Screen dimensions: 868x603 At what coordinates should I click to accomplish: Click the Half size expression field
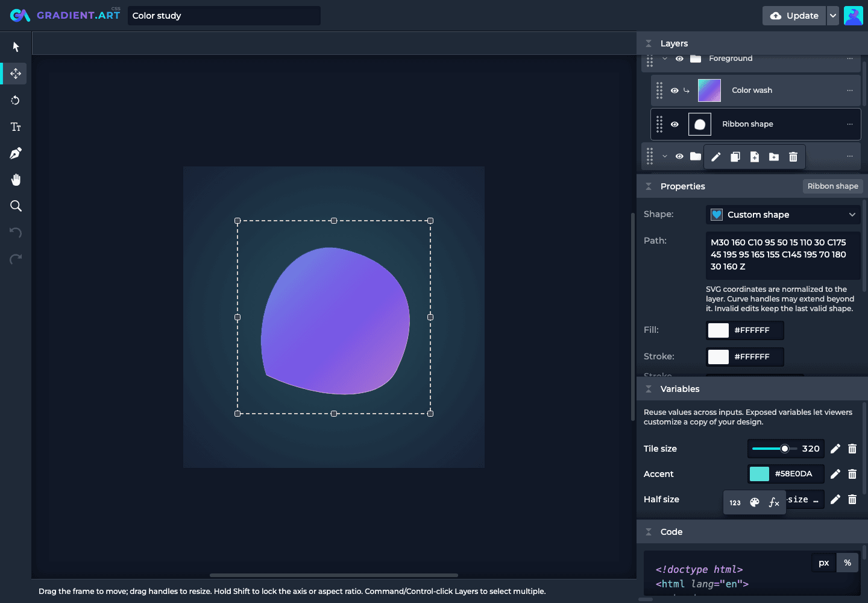click(805, 499)
